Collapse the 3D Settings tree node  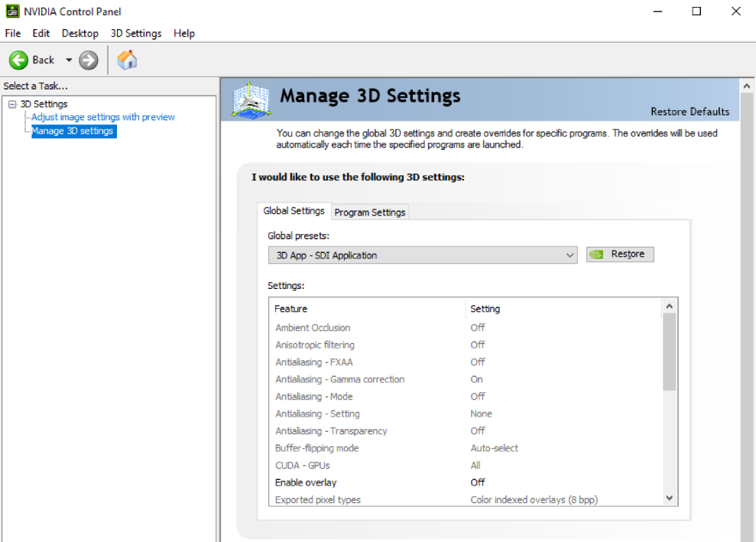pos(12,104)
